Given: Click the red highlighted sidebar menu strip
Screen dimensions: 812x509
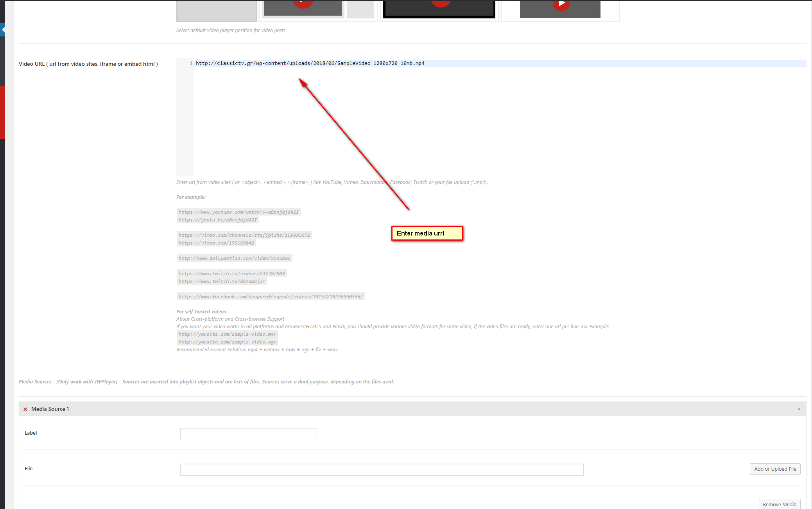Looking at the screenshot, I should click(2, 113).
